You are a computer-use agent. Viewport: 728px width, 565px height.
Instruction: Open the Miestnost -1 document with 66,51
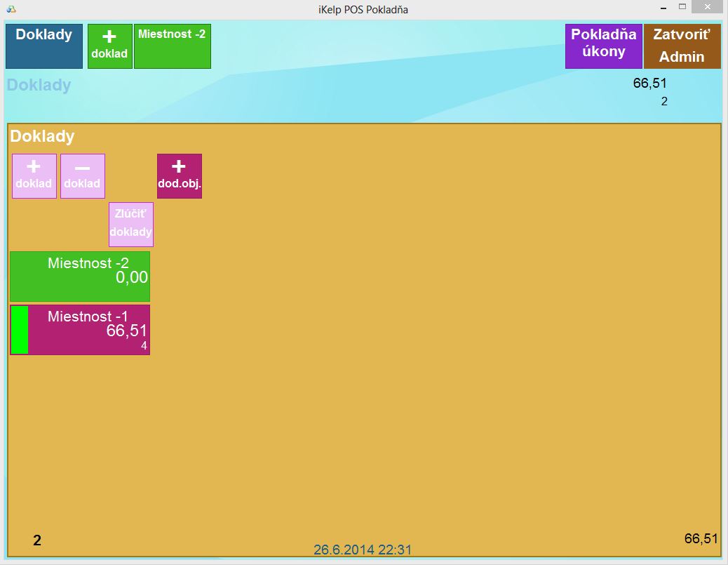[x=89, y=330]
